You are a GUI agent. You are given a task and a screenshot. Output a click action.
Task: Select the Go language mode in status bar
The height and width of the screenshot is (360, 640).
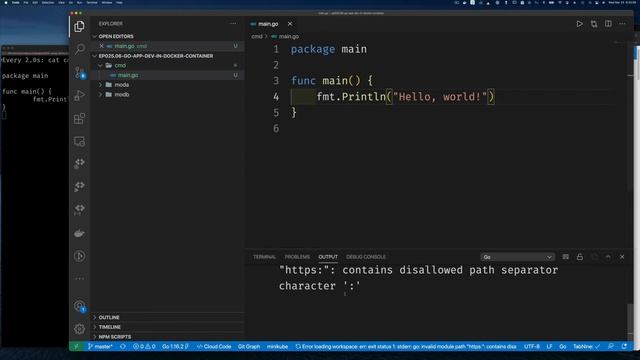(x=563, y=347)
